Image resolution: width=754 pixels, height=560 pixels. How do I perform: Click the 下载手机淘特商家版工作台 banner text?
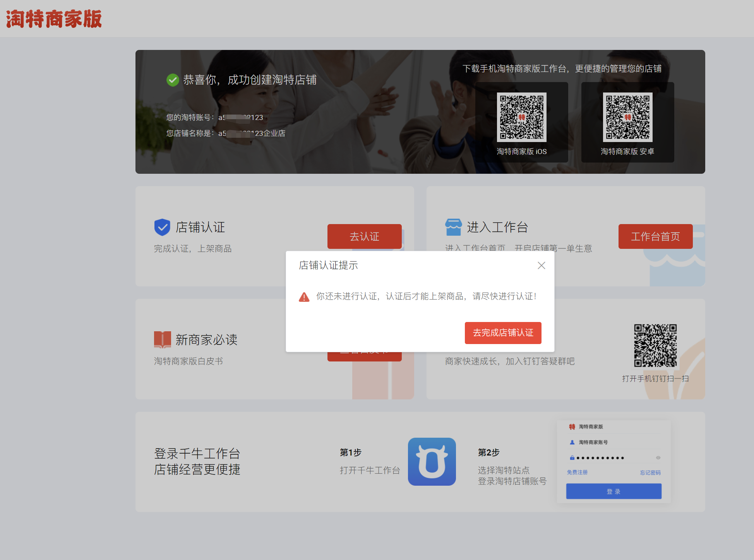tap(562, 69)
